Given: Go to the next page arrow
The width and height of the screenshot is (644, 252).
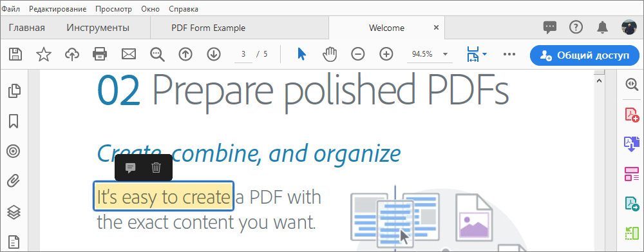Looking at the screenshot, I should tap(214, 54).
